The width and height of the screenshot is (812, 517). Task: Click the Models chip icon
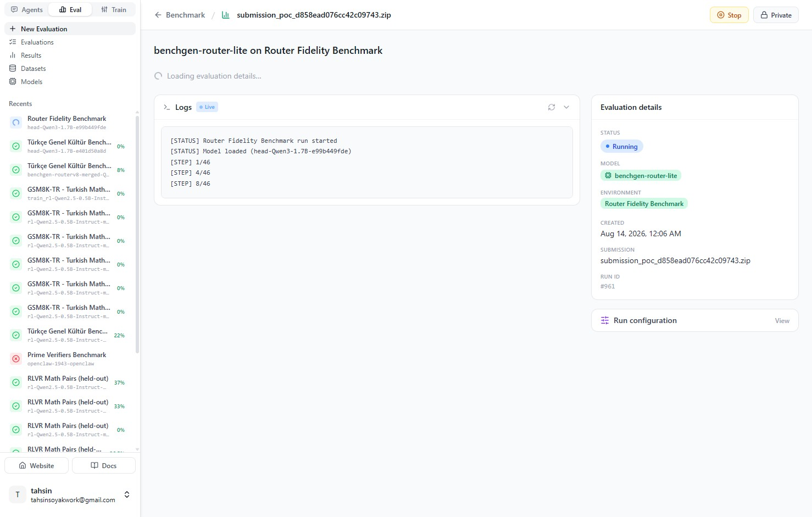(x=13, y=81)
